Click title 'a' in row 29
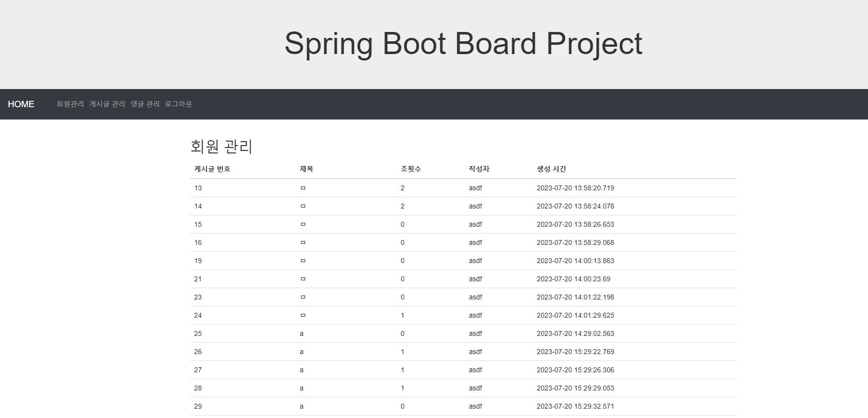 pos(302,406)
